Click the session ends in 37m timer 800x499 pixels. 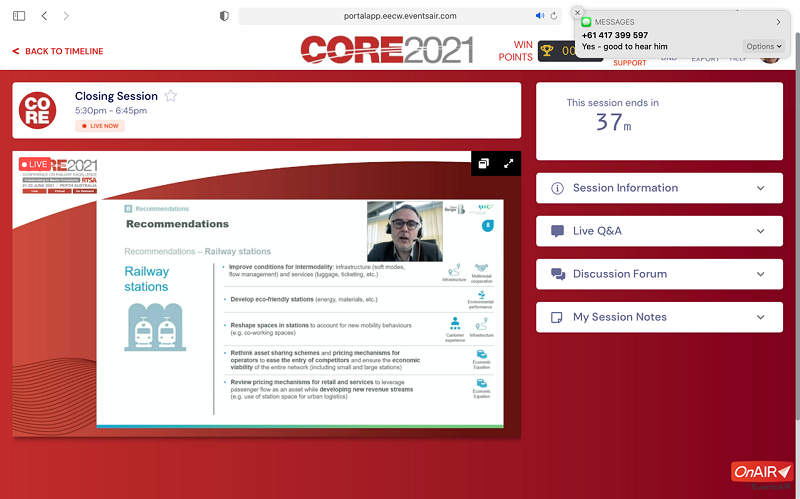pos(613,122)
